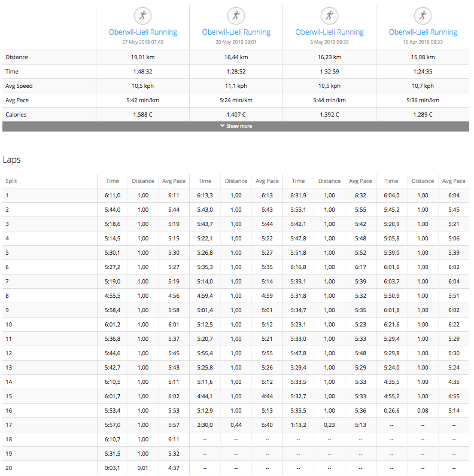This screenshot has height=476, width=474.
Task: Click the running icon above 6 May 2018 activity
Action: (329, 16)
